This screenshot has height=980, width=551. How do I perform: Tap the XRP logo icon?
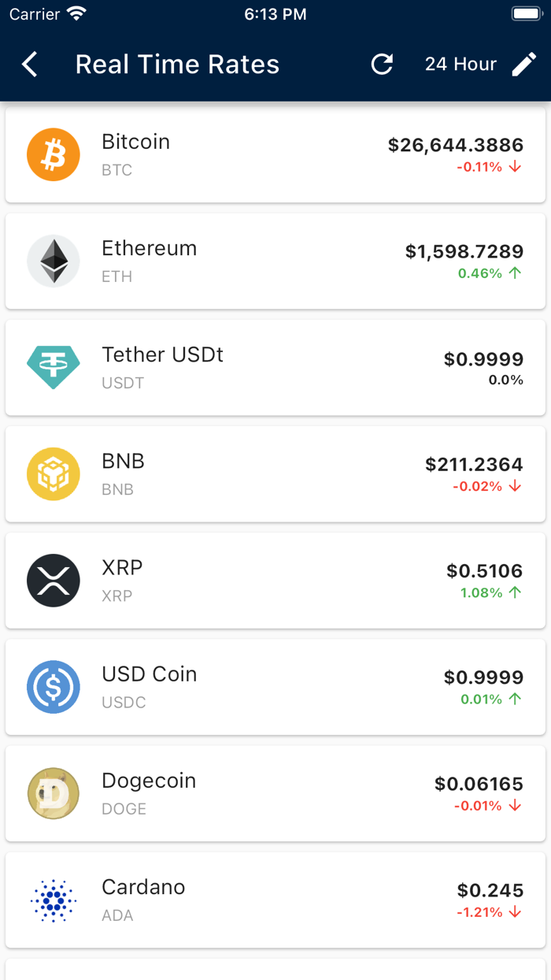click(53, 581)
